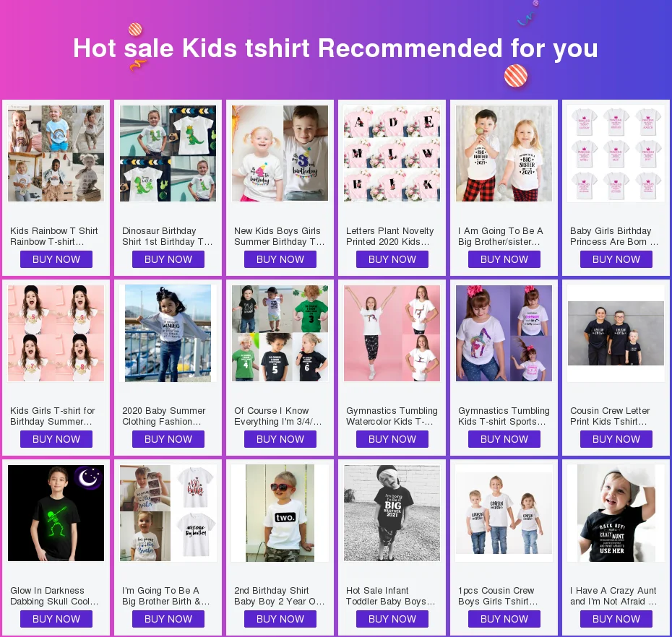Click BUY NOW under New Kids Boys Girls Summer
This screenshot has width=672, height=637.
280,259
